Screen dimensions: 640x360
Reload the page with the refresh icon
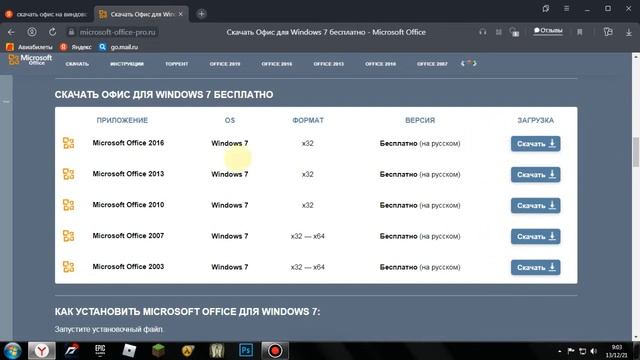(x=52, y=32)
